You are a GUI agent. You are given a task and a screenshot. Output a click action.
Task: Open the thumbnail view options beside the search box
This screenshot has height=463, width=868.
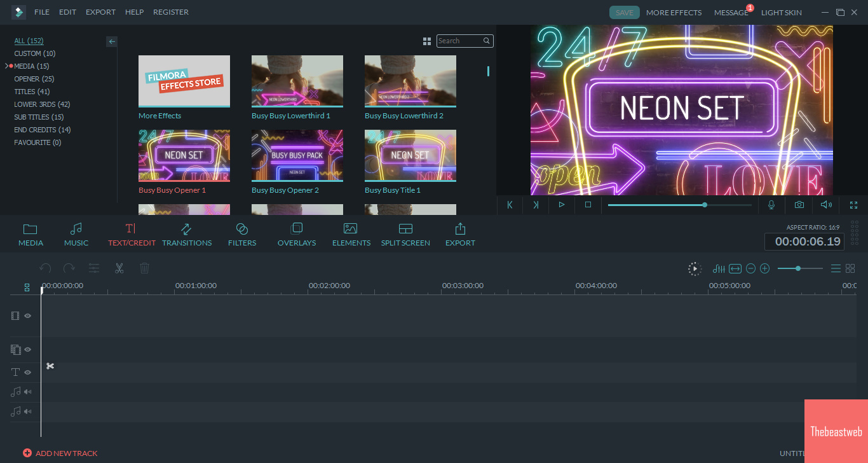pyautogui.click(x=426, y=41)
